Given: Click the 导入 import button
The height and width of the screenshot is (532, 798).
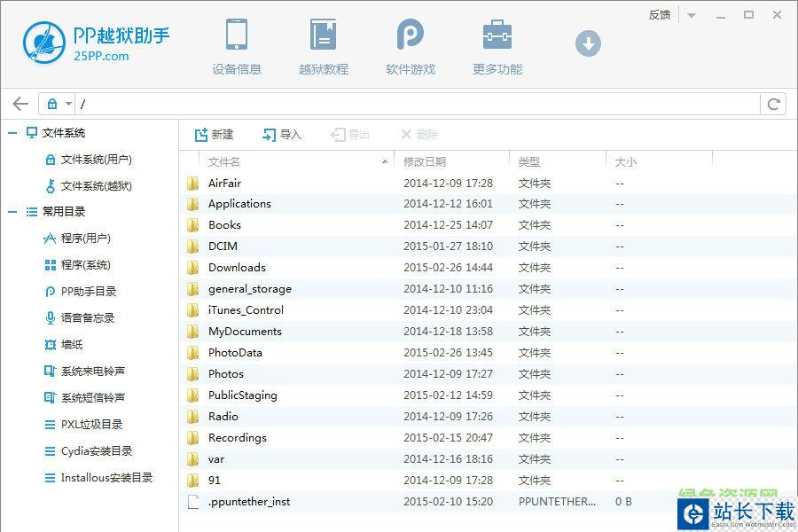Looking at the screenshot, I should [282, 135].
